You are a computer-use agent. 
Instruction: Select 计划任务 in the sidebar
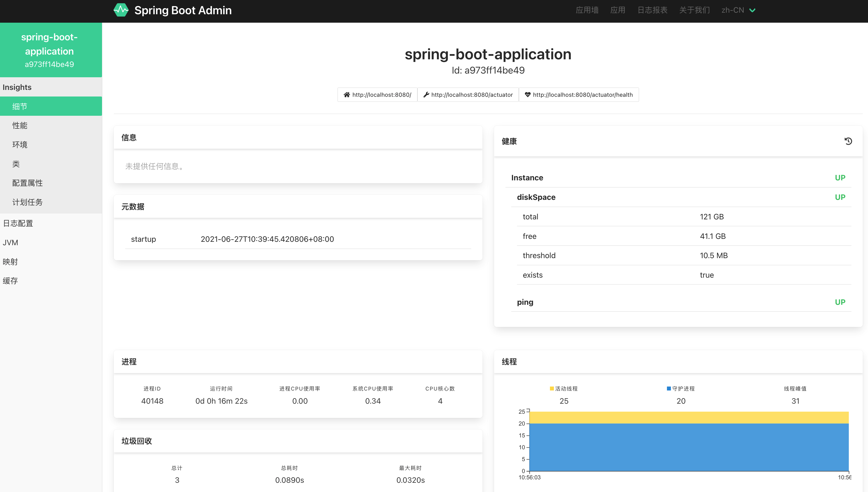(51, 202)
